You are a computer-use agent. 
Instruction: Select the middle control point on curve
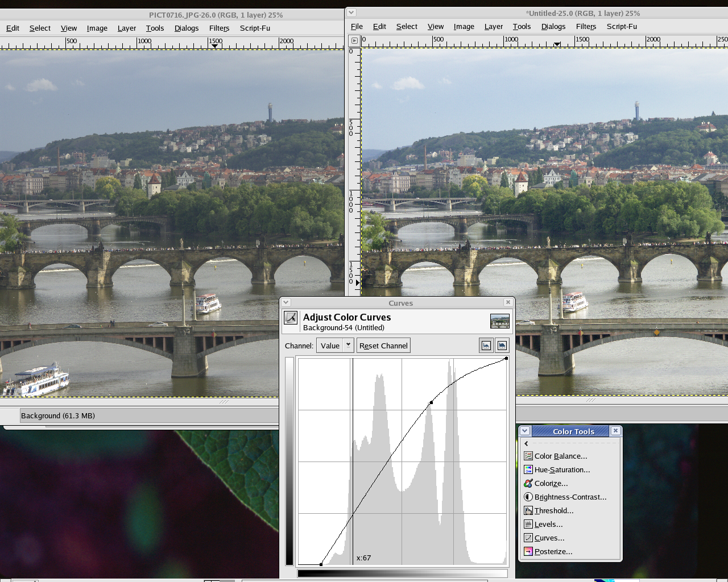click(x=431, y=402)
